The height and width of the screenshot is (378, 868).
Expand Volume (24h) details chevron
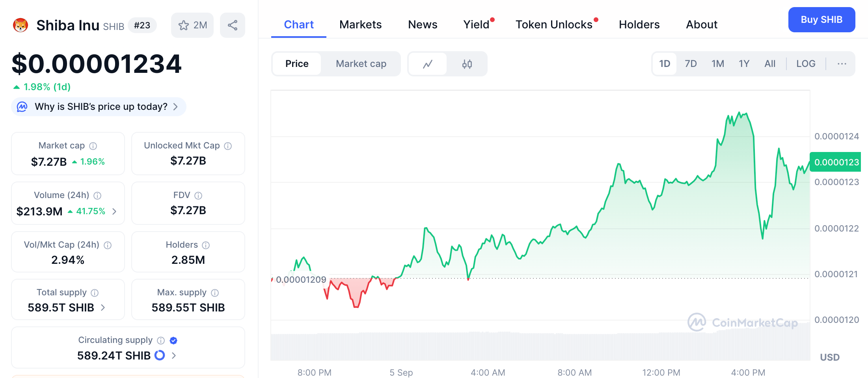[x=114, y=211]
